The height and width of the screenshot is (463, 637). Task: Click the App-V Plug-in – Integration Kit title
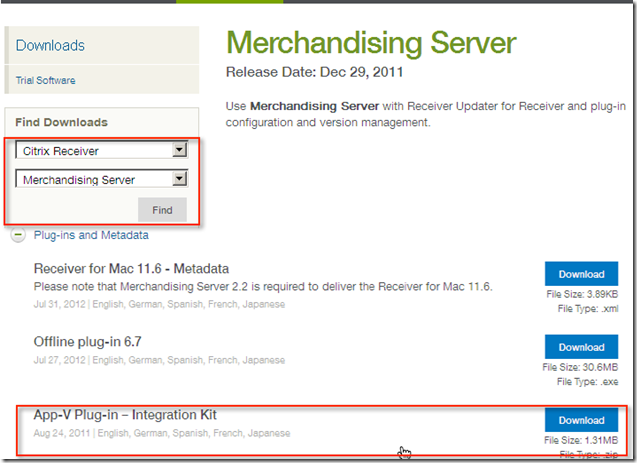coord(125,415)
